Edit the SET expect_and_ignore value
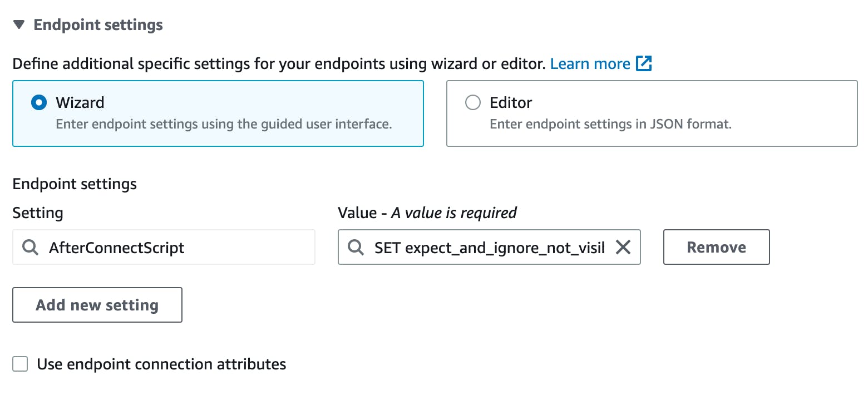This screenshot has height=395, width=868. coord(490,247)
